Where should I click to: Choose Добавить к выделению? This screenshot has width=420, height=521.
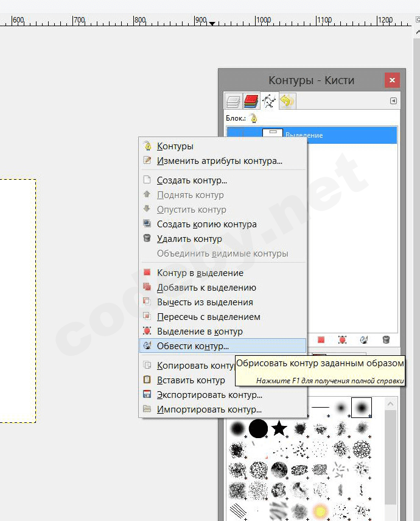pyautogui.click(x=222, y=288)
